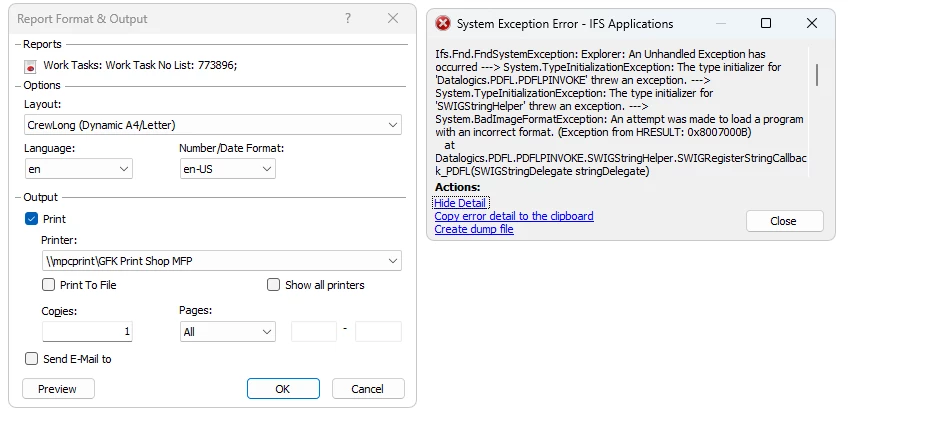Viewport: 927px width, 422px height.
Task: Uncheck the Print checkbox
Action: coord(31,218)
